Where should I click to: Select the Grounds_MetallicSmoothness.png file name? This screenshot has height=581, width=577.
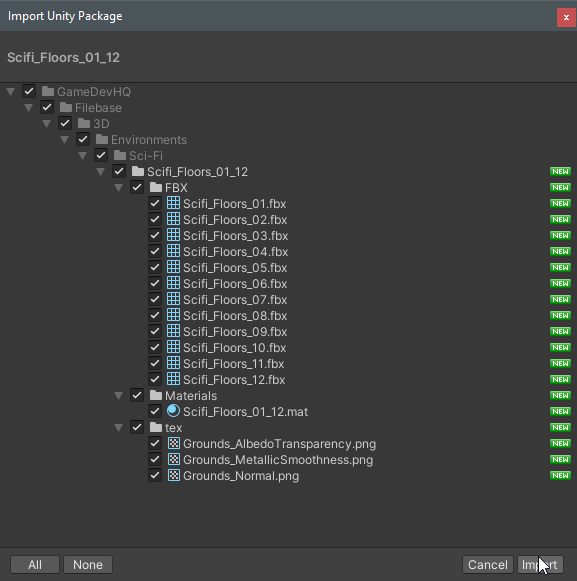pyautogui.click(x=278, y=460)
